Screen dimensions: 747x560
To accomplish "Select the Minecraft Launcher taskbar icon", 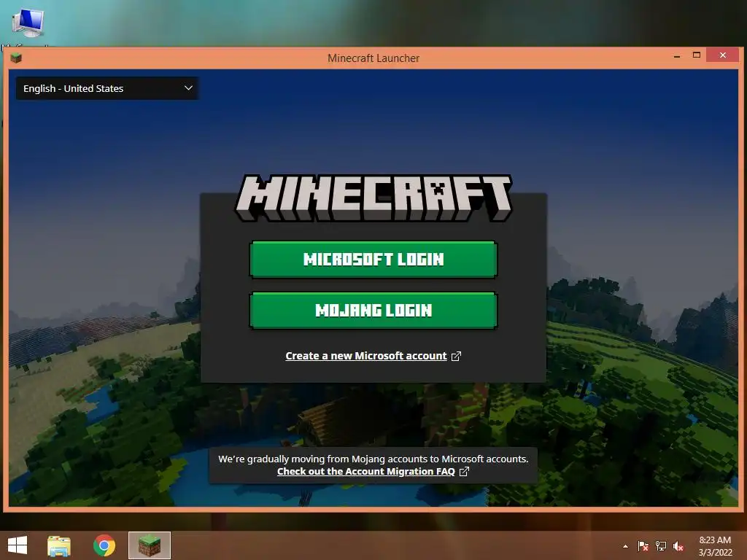I will (150, 545).
